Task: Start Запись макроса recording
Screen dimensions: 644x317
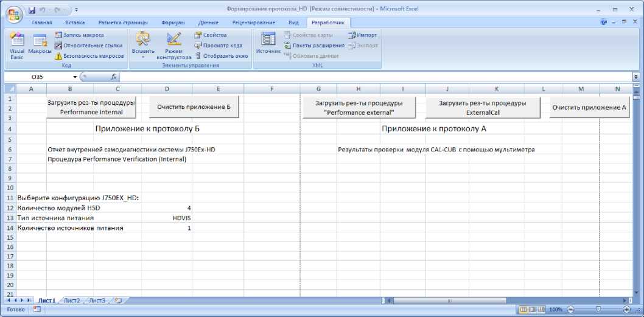Action: (79, 35)
